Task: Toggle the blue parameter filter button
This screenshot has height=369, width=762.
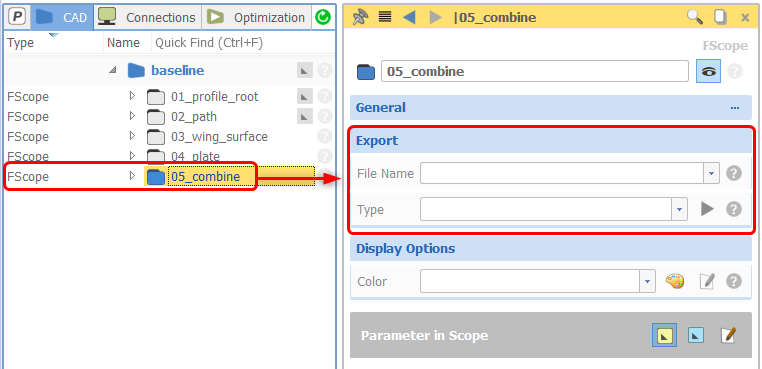Action: pyautogui.click(x=696, y=335)
